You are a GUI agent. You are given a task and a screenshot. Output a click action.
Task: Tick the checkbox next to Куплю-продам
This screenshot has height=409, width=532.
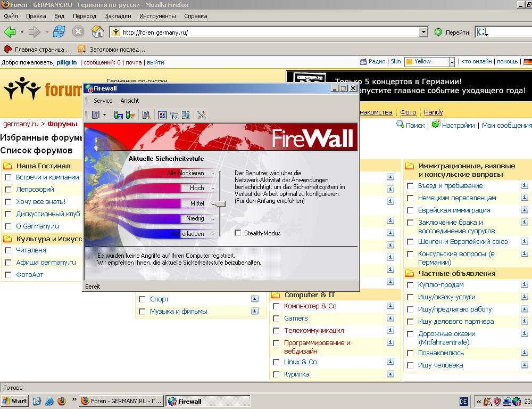pos(410,285)
